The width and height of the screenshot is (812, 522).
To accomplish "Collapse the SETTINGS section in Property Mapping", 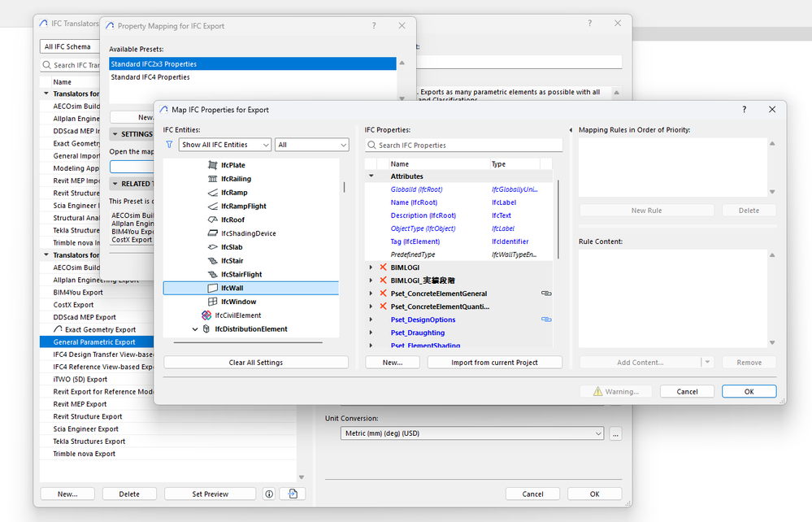I will (x=115, y=134).
